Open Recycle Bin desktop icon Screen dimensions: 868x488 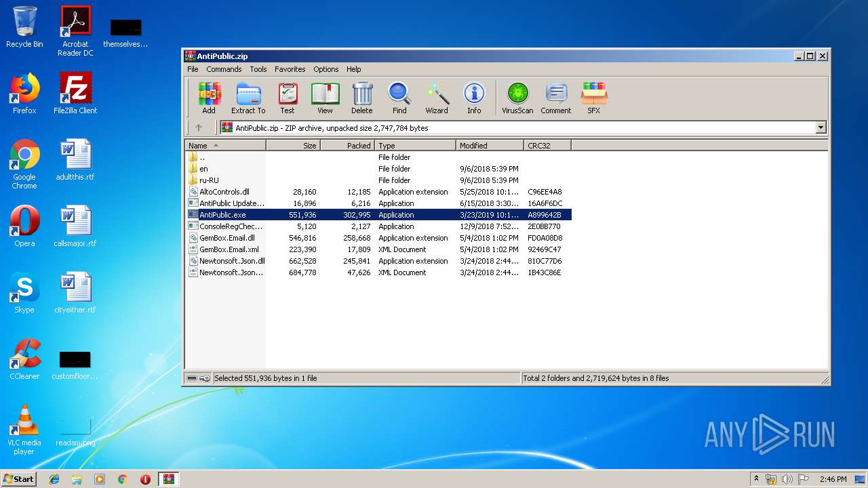click(x=24, y=27)
